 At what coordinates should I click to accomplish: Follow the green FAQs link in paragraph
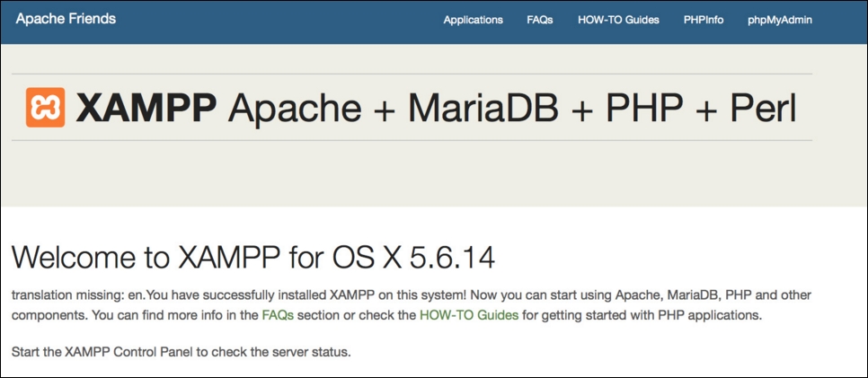(278, 316)
